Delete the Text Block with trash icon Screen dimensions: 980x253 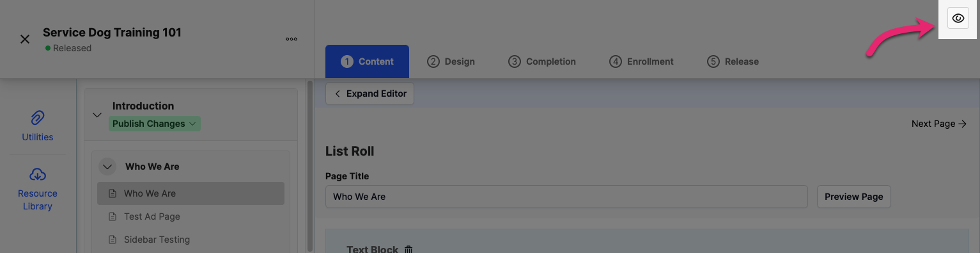409,249
